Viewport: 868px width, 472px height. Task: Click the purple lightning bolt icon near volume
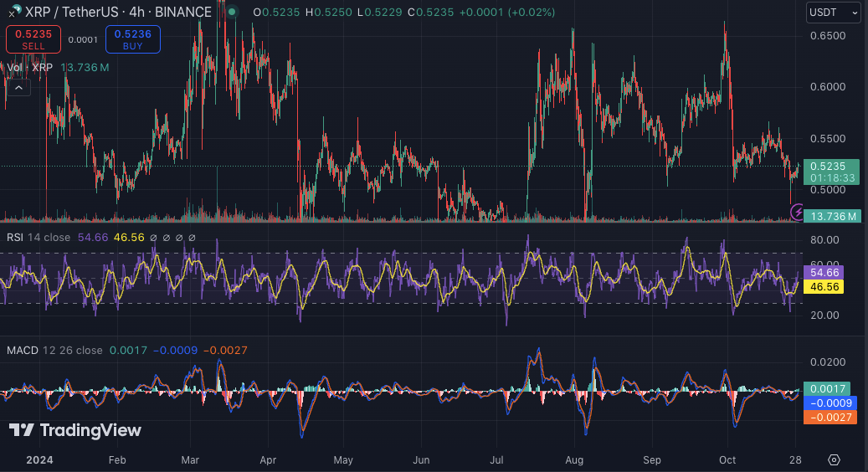pyautogui.click(x=797, y=212)
